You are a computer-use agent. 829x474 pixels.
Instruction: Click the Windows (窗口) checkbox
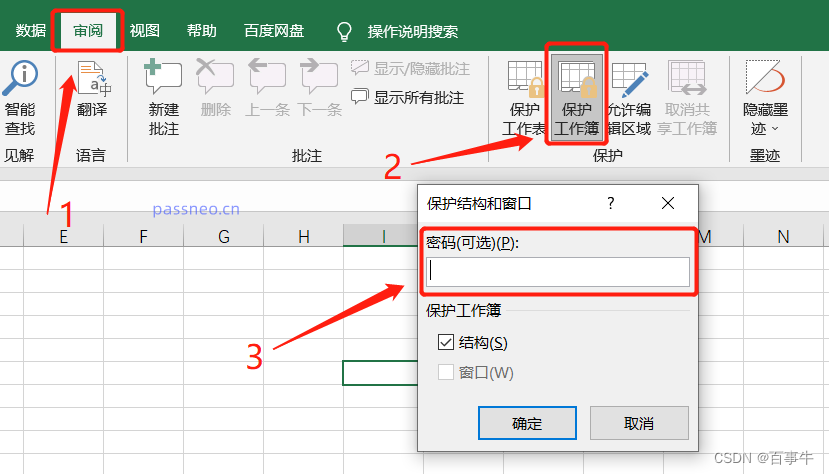pyautogui.click(x=446, y=372)
